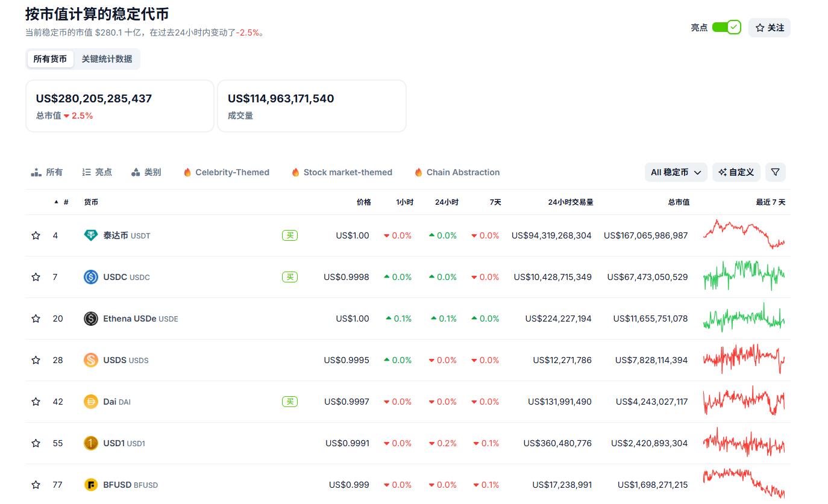Click 买 button for USDC
This screenshot has height=504, width=828.
(x=290, y=277)
